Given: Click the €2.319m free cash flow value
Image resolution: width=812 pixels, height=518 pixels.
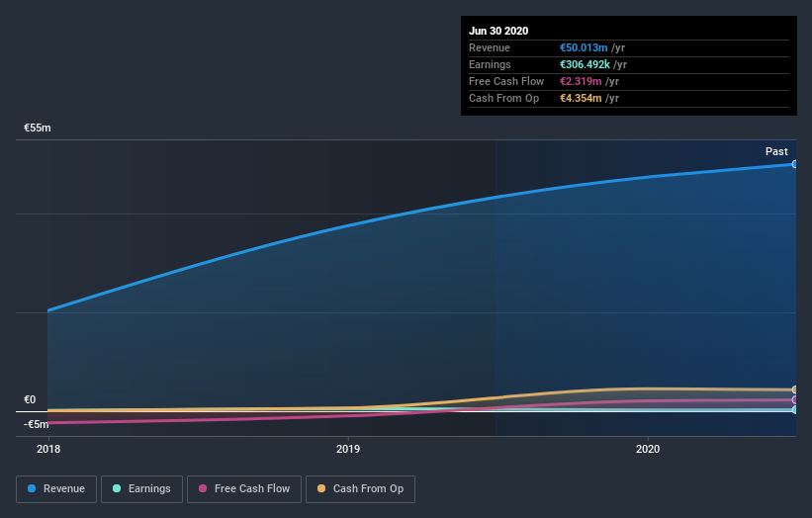Looking at the screenshot, I should click(x=581, y=81).
